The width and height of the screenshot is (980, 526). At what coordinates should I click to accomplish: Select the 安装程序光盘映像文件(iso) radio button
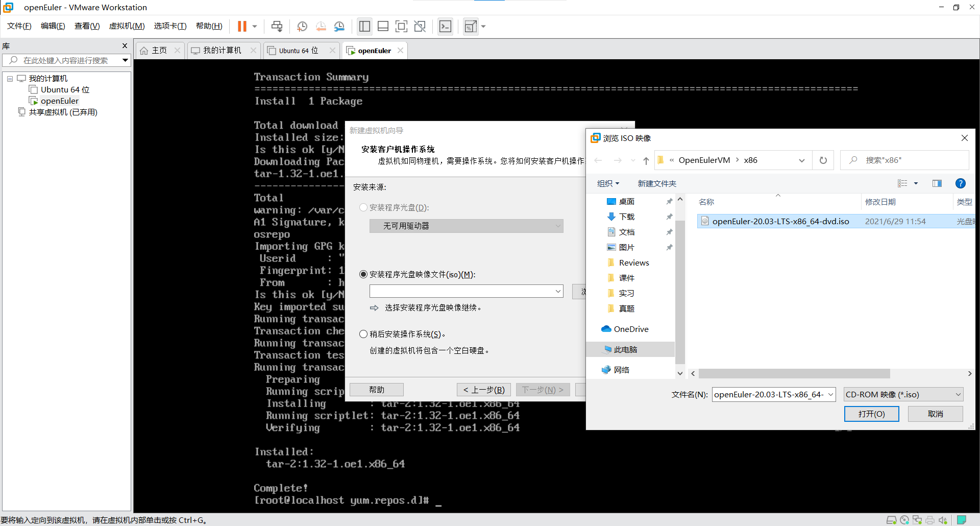[x=363, y=274]
